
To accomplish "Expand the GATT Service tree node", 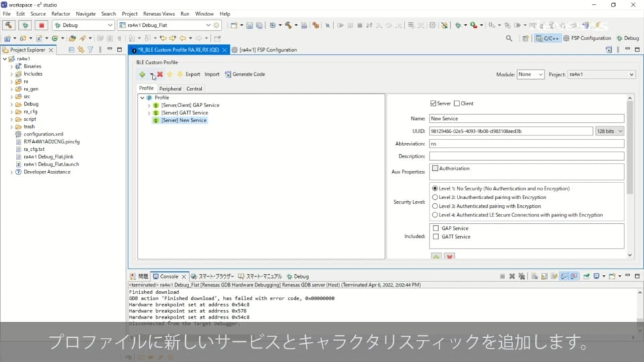I will [x=149, y=113].
